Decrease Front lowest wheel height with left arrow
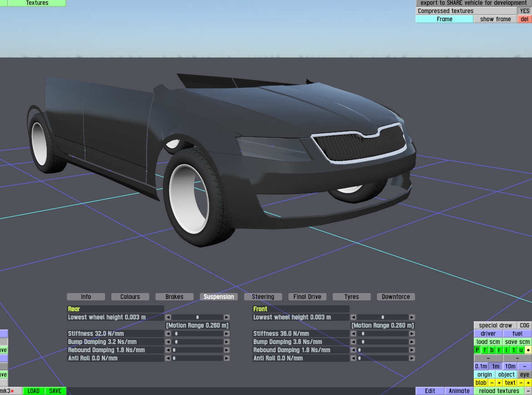Image resolution: width=532 pixels, height=395 pixels. (x=353, y=317)
